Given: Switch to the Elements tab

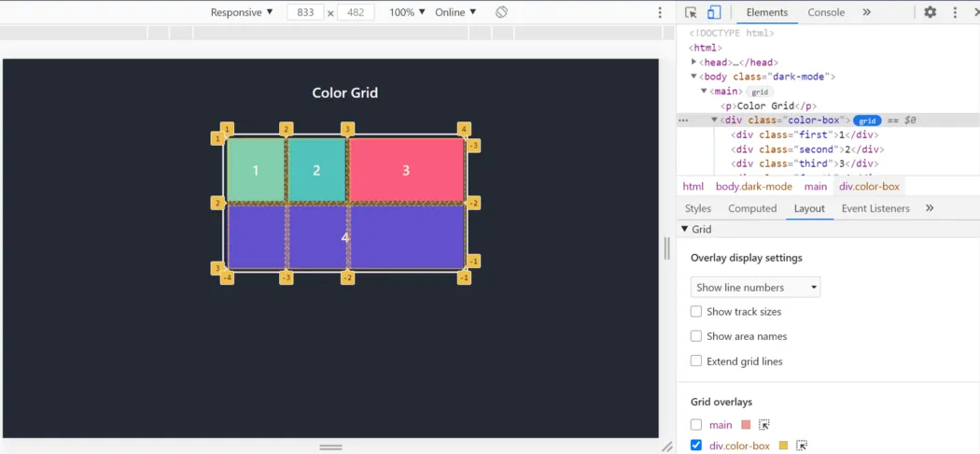Looking at the screenshot, I should 767,12.
